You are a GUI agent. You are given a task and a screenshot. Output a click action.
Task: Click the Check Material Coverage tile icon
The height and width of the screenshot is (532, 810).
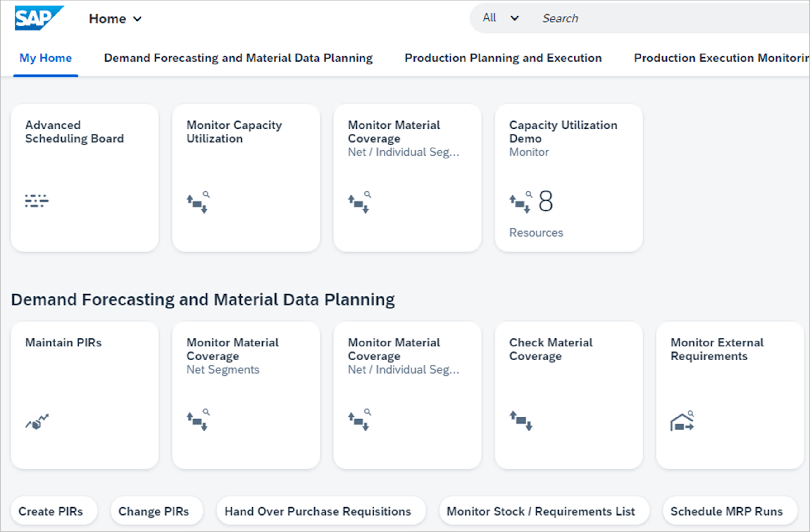tap(521, 421)
